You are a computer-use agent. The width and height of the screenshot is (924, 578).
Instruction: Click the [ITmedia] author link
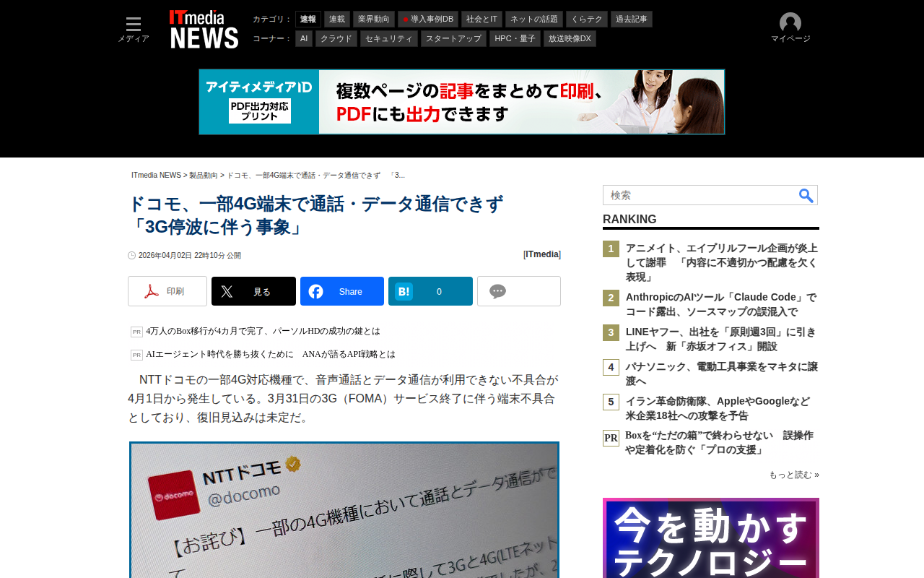(x=542, y=254)
